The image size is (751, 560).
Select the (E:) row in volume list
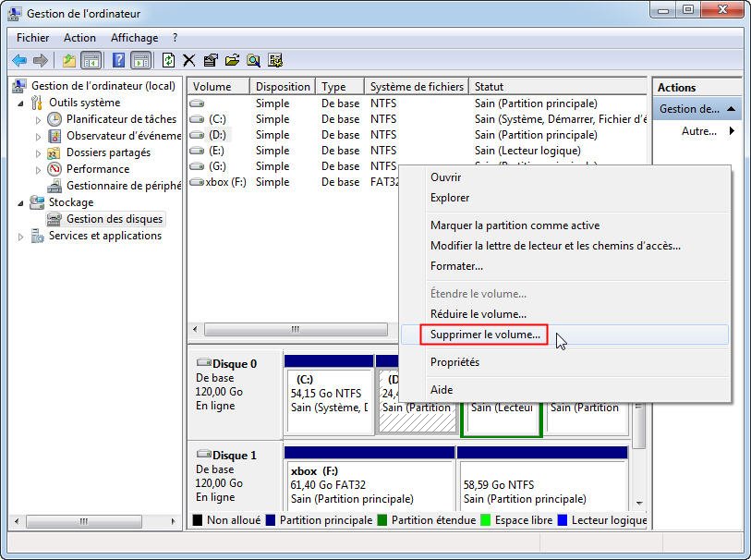pos(417,151)
